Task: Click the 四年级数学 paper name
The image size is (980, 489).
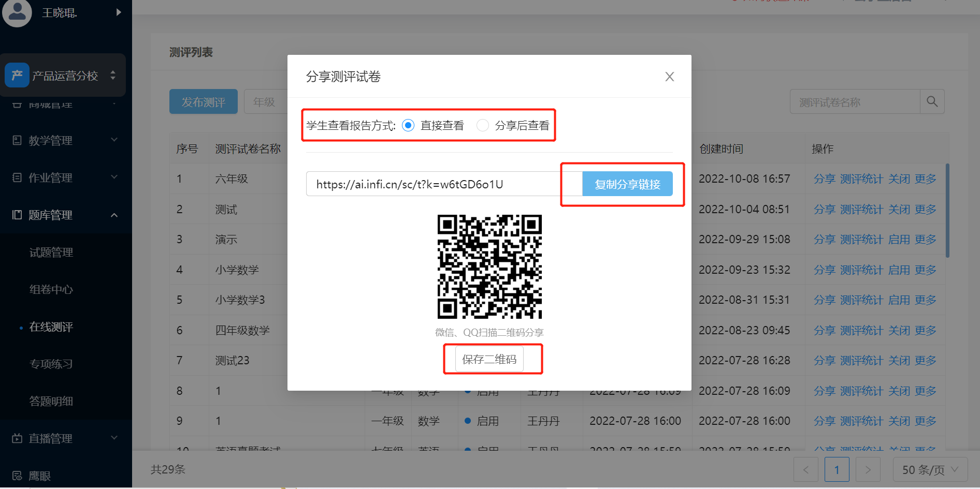Action: tap(242, 330)
